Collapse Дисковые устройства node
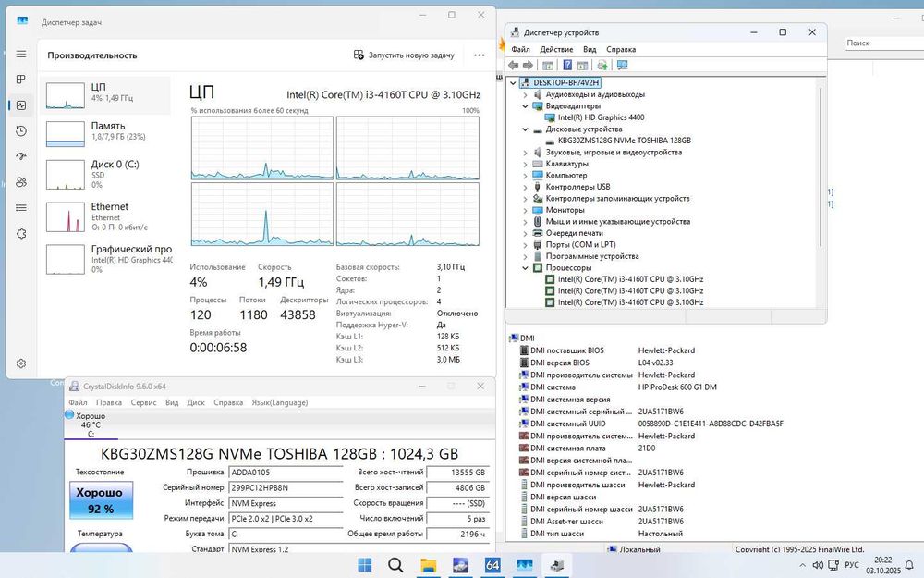924x578 pixels. [x=525, y=129]
